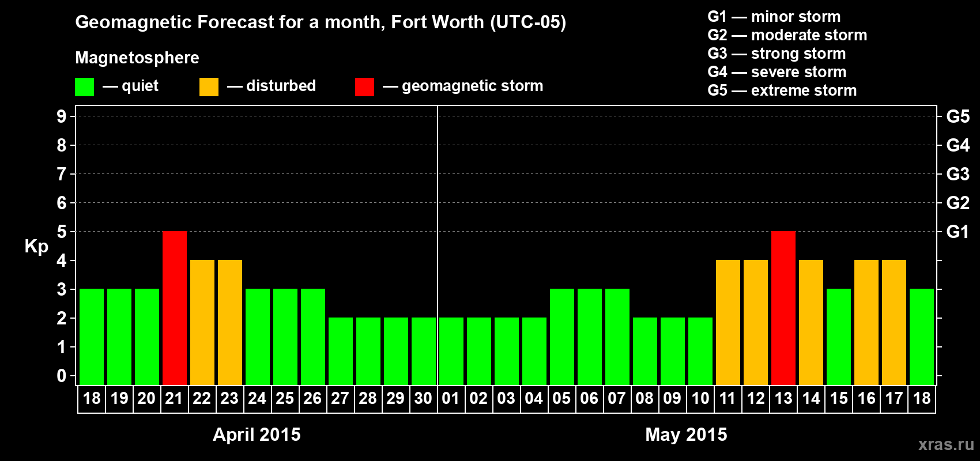Screen dimensions: 980x461
Task: Click the G3 label on the right axis
Action: point(958,174)
